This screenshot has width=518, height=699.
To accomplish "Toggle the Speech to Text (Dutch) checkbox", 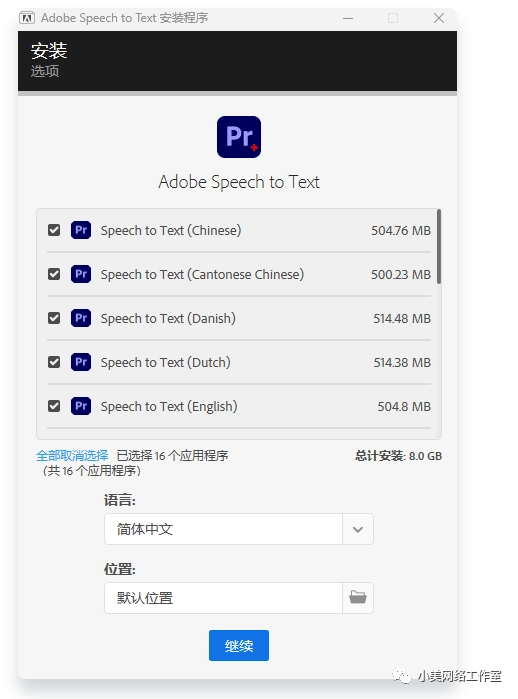I will click(54, 362).
